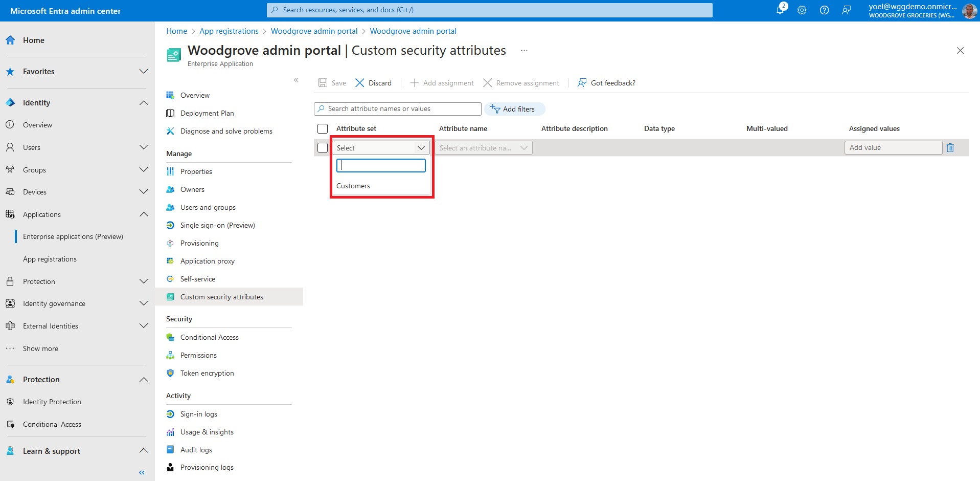The height and width of the screenshot is (481, 980).
Task: Click the Search attribute names field
Action: (399, 109)
